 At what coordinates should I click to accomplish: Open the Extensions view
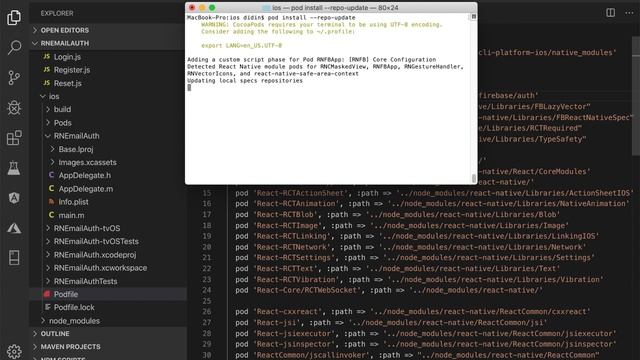coord(14,138)
